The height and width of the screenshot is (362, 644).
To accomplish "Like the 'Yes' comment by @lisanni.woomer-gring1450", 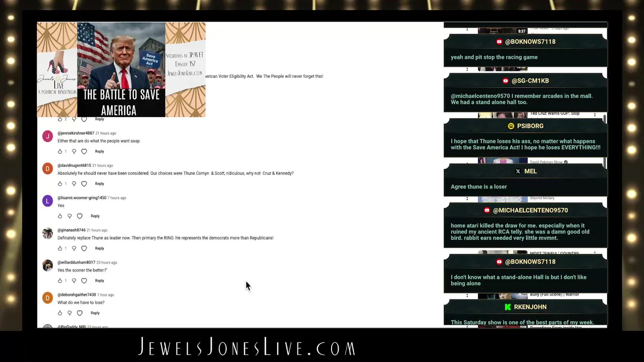I will coord(60,216).
